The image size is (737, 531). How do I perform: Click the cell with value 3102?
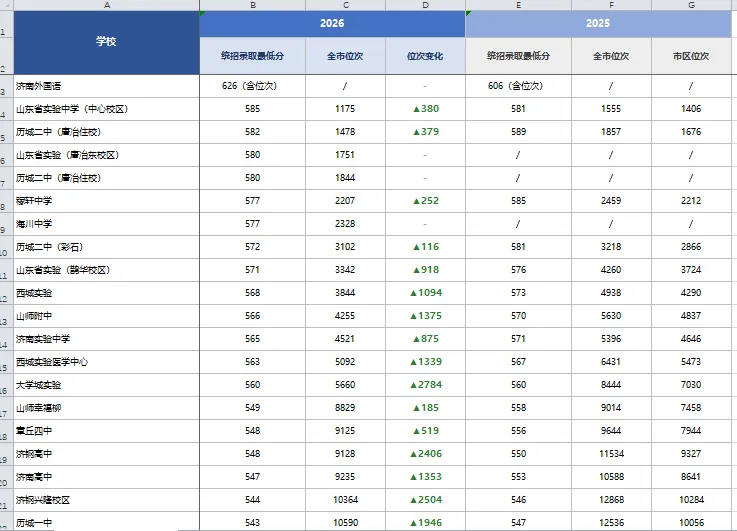(345, 247)
